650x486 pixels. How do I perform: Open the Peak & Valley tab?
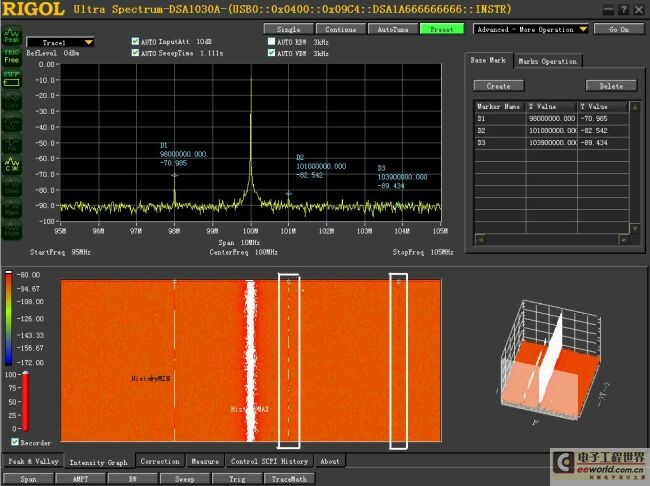32,462
